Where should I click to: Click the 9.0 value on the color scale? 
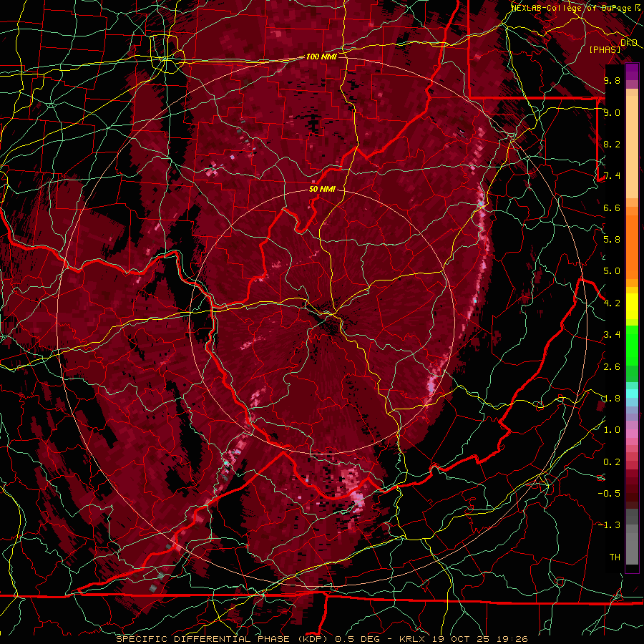point(612,112)
